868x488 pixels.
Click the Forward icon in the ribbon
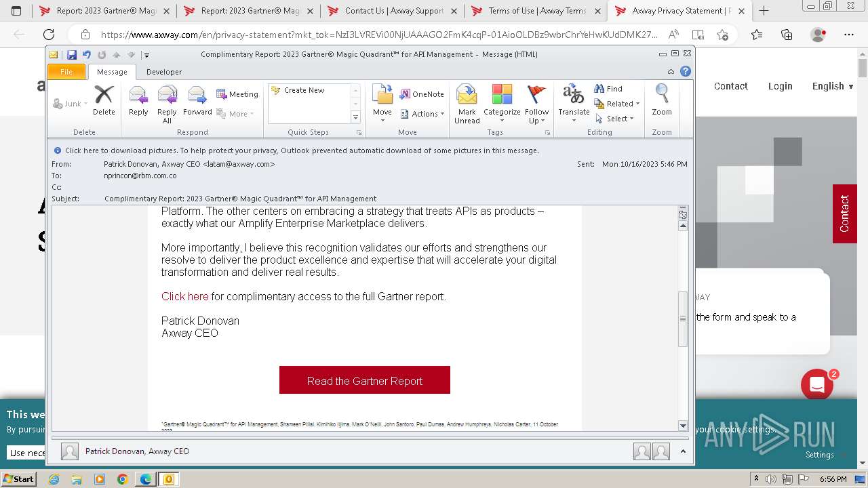(197, 95)
